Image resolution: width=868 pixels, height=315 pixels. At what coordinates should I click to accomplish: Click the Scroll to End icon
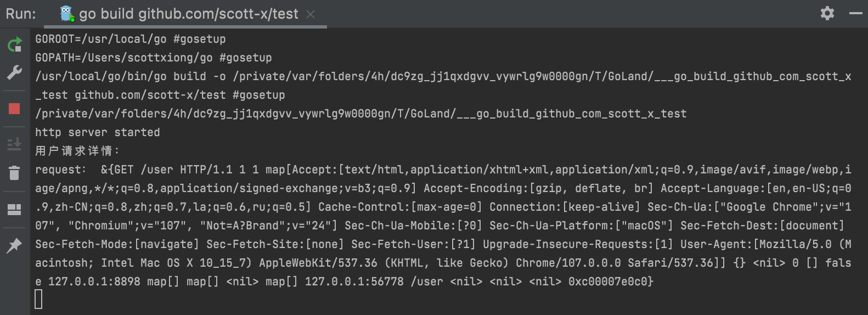(x=15, y=144)
